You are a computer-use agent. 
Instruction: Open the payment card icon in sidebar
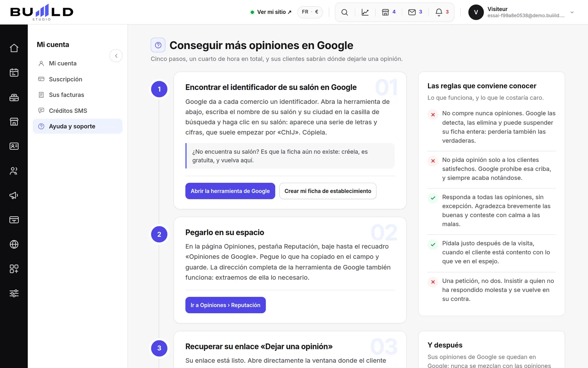(x=14, y=220)
